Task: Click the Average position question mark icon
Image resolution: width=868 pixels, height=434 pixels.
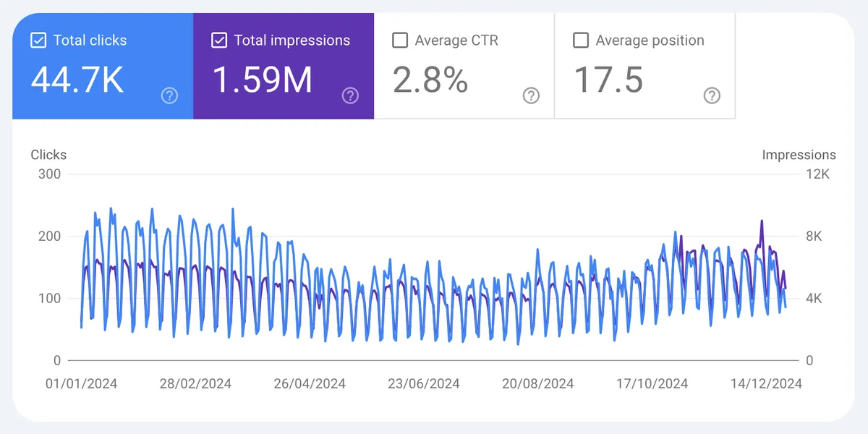Action: (711, 95)
